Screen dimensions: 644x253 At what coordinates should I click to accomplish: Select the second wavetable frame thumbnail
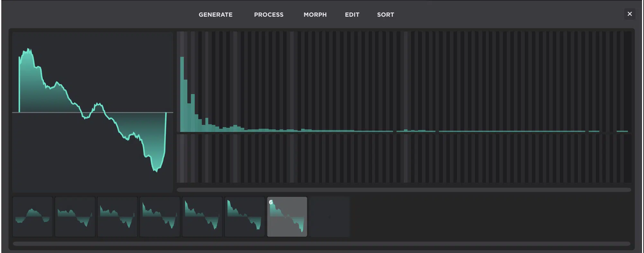(x=75, y=217)
